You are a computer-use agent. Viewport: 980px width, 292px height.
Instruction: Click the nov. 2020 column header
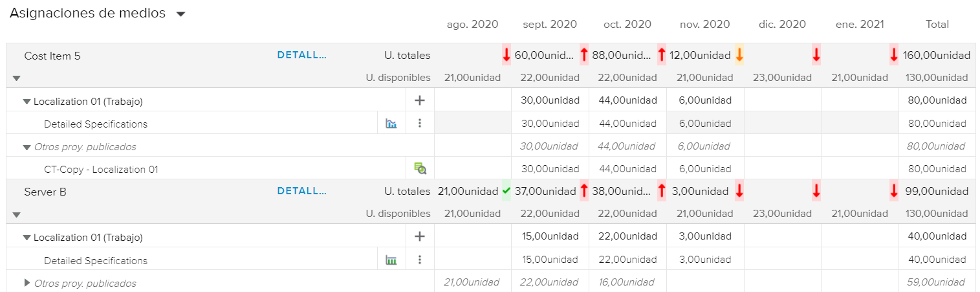(x=704, y=25)
